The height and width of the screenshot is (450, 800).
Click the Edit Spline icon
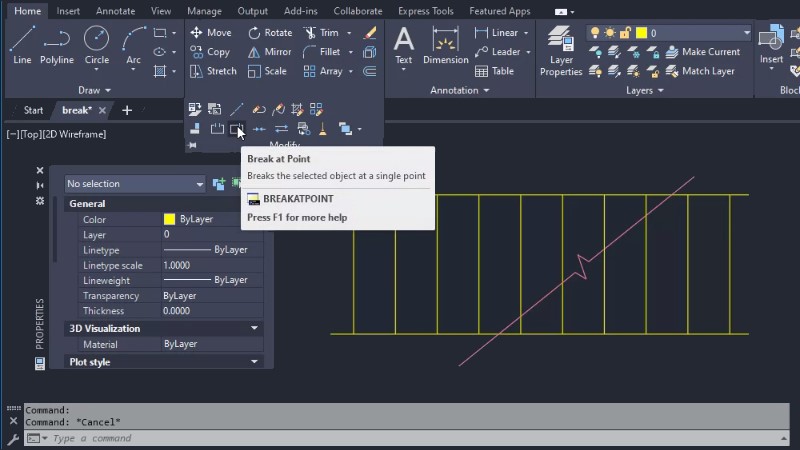tap(279, 109)
